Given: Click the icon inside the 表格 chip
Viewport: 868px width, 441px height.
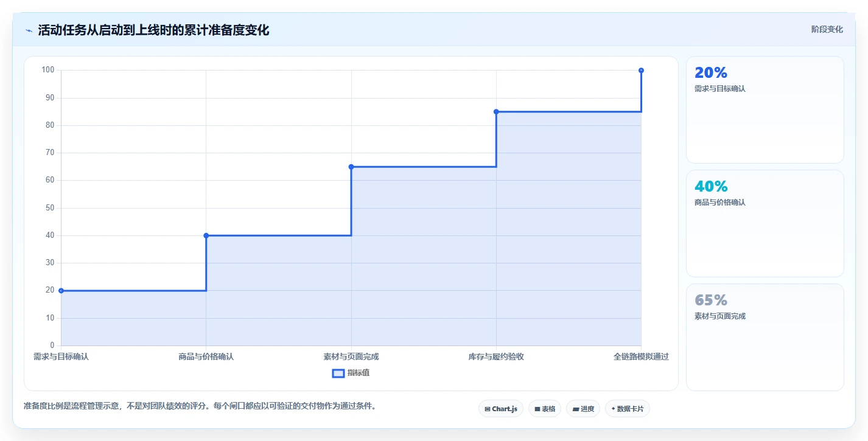Looking at the screenshot, I should tap(537, 409).
